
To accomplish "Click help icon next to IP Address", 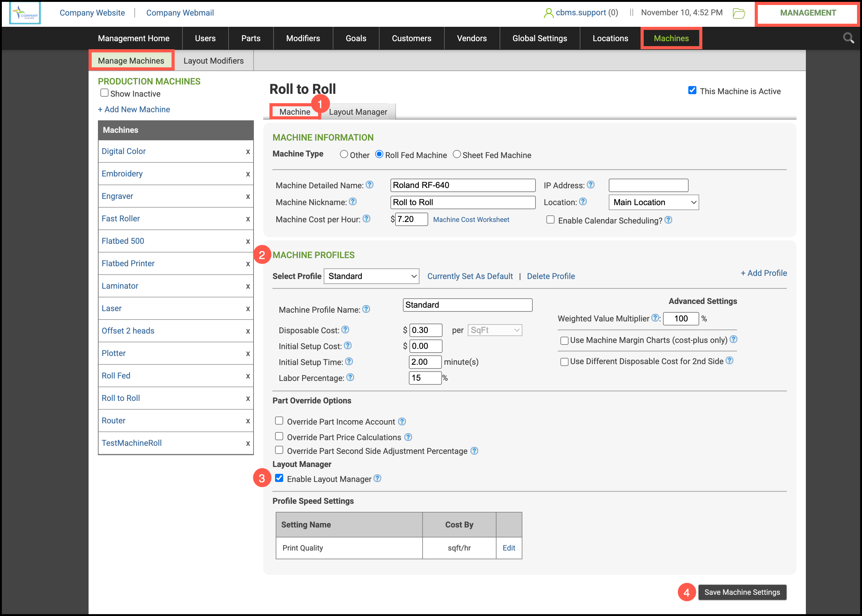I will point(590,185).
